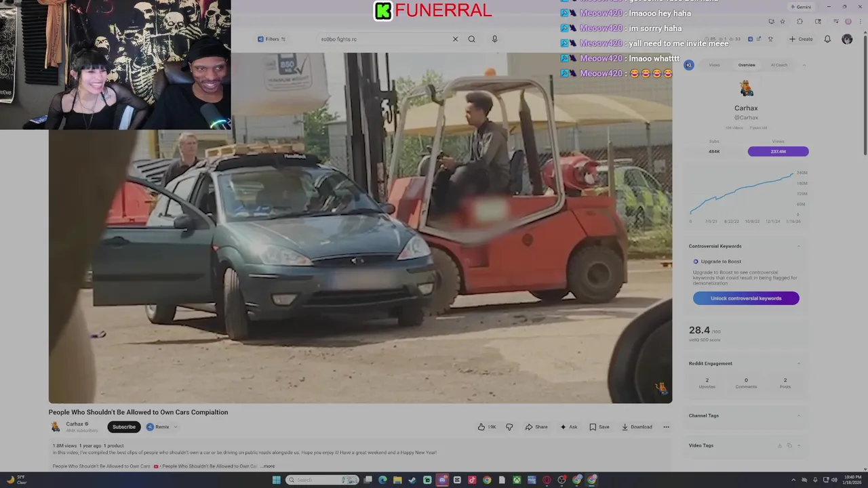Collapse the vidIQ panel with top chevron
The height and width of the screenshot is (488, 868).
(804, 65)
